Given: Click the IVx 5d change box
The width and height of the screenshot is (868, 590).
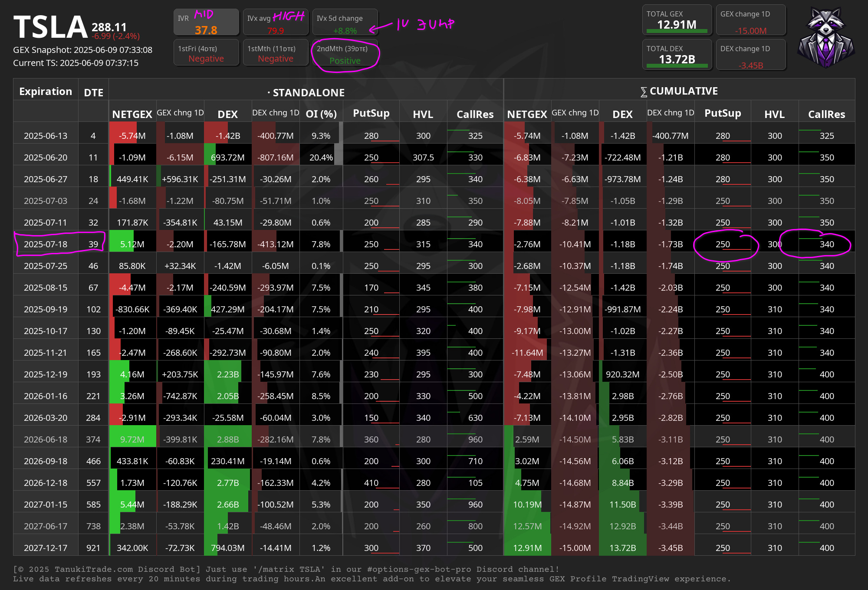Looking at the screenshot, I should (345, 23).
